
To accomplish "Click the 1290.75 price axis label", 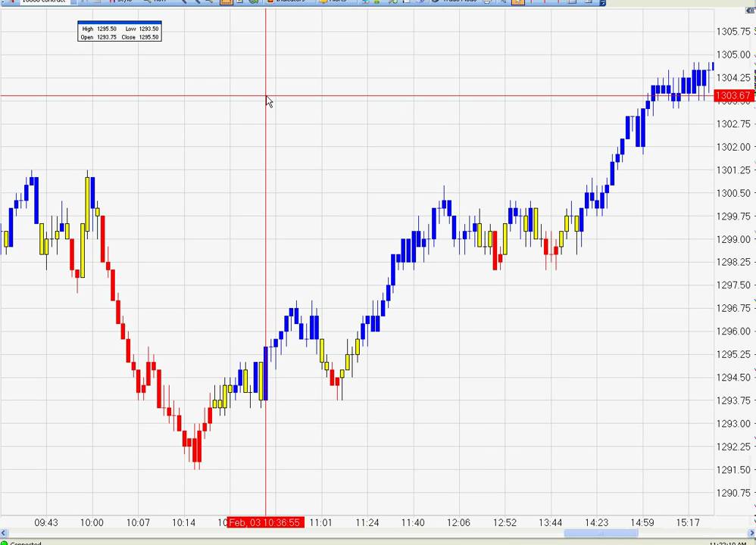I will [733, 494].
